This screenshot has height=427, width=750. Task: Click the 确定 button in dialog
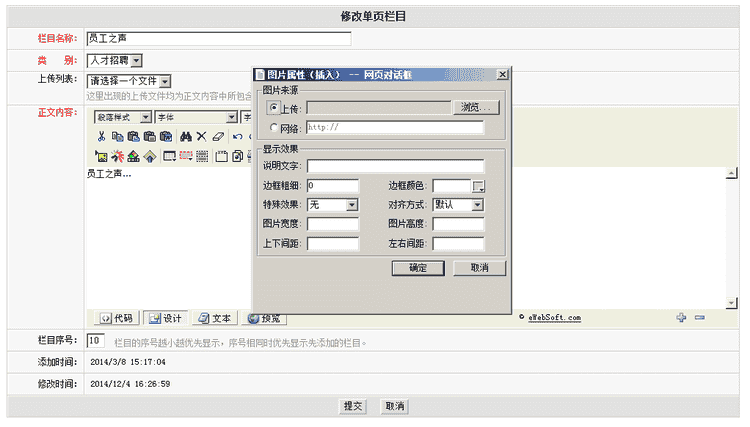(x=418, y=268)
